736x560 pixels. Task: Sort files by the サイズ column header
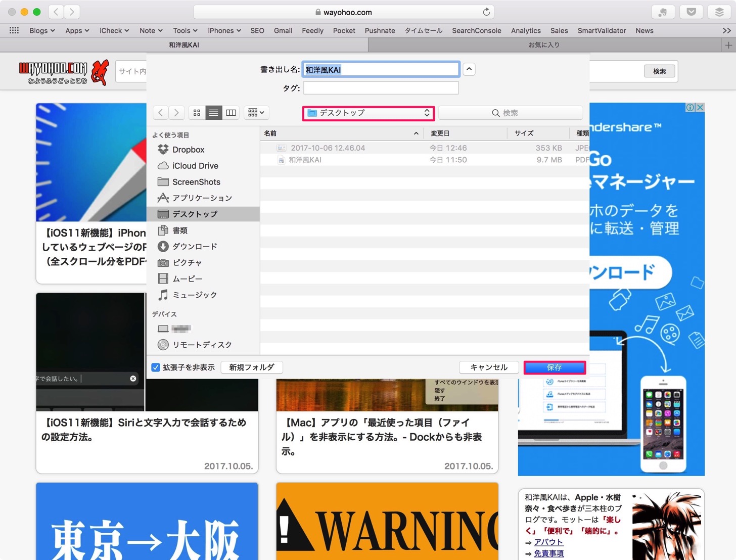538,133
